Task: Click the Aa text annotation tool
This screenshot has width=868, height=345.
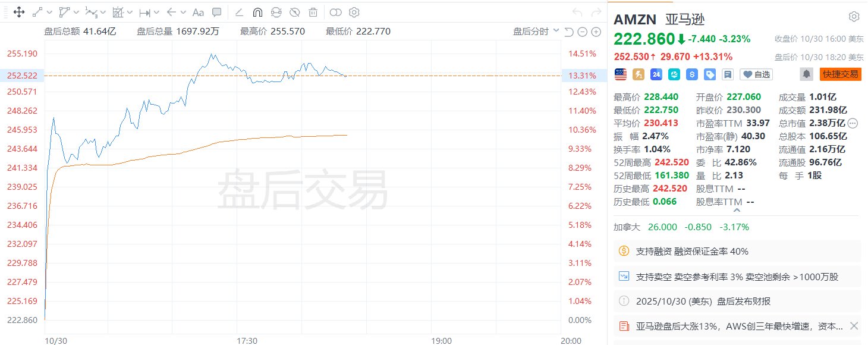Action: (199, 12)
